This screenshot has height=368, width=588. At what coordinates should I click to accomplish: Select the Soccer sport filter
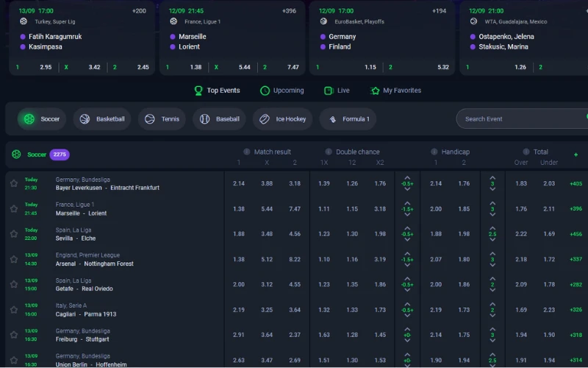coord(42,119)
